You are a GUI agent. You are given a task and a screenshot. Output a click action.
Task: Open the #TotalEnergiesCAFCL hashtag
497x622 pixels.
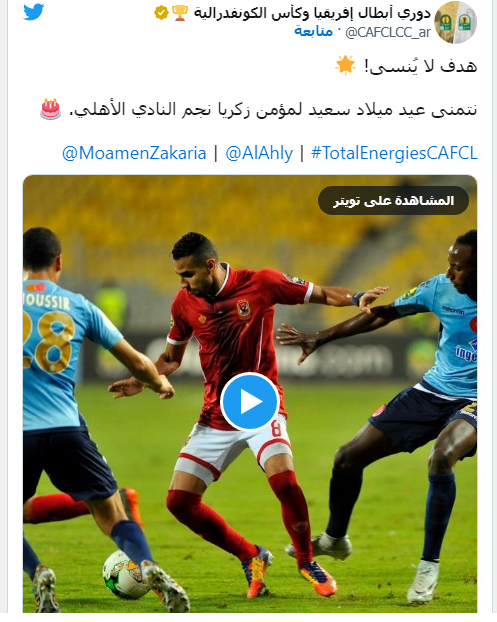tap(394, 153)
